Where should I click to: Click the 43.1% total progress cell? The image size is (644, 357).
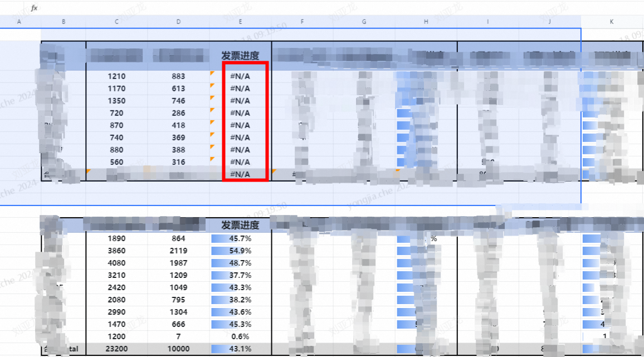point(240,349)
